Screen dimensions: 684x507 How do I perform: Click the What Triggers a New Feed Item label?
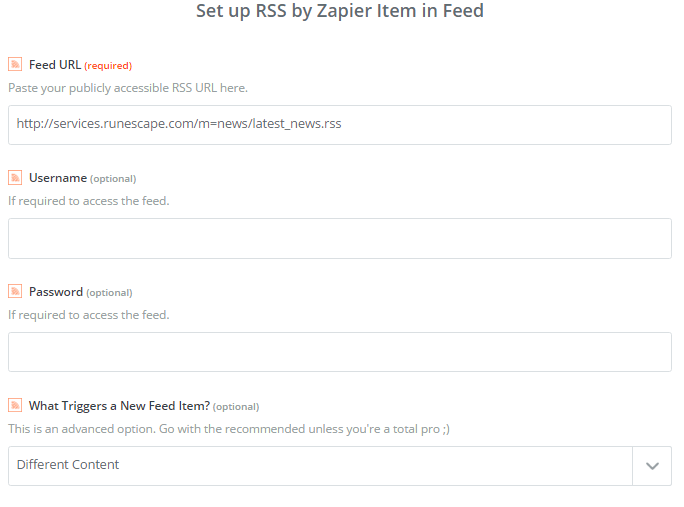119,405
